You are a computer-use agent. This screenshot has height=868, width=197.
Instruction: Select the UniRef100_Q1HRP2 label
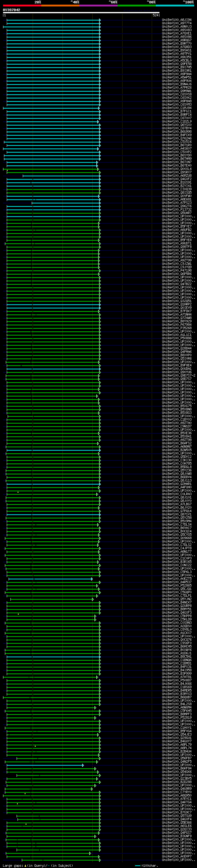(x=177, y=305)
